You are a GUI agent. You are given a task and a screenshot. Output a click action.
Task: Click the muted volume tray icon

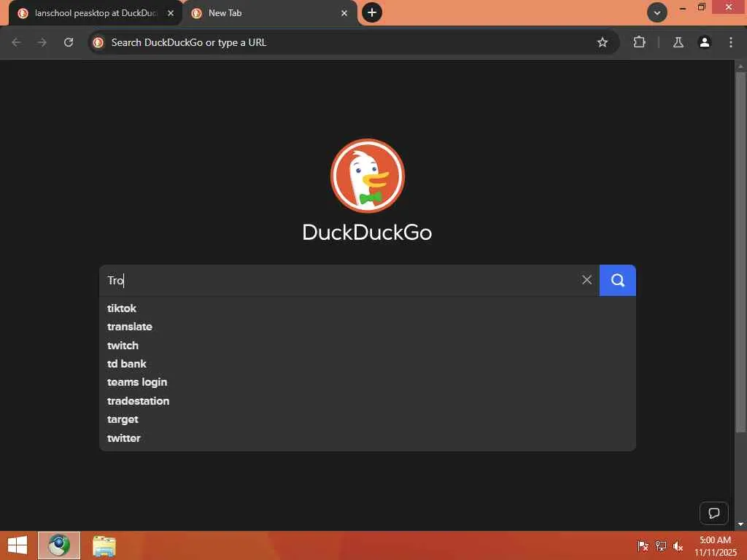coord(678,545)
